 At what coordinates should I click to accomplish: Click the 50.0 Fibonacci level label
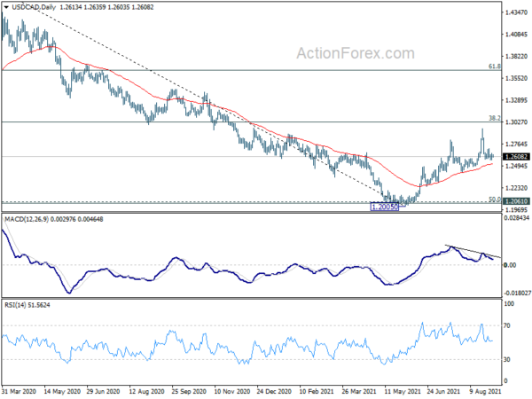coord(495,199)
